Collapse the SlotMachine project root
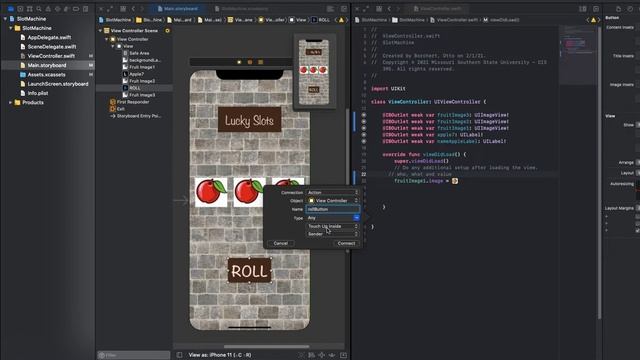This screenshot has width=640, height=360. point(5,19)
